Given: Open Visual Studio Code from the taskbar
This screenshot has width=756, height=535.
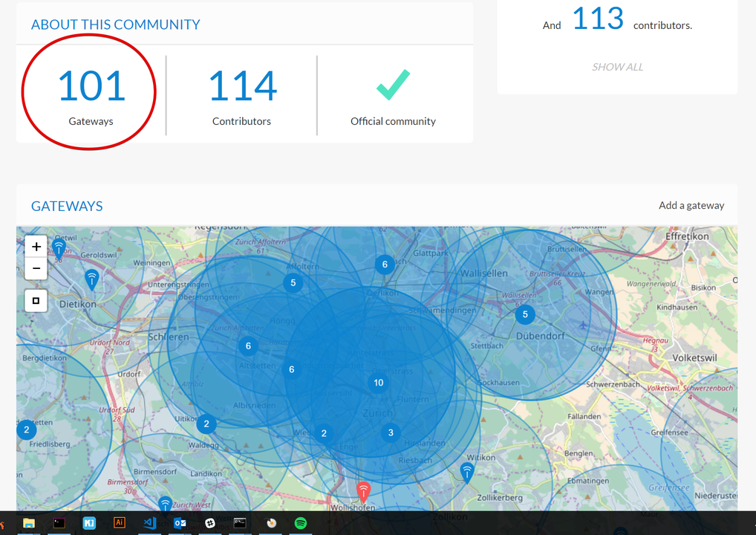Looking at the screenshot, I should [149, 523].
